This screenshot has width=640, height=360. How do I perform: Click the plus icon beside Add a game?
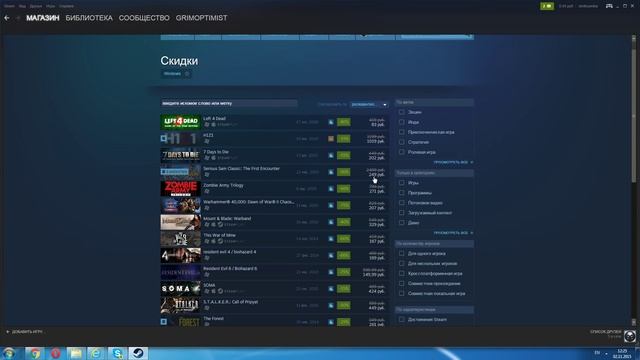[x=7, y=332]
